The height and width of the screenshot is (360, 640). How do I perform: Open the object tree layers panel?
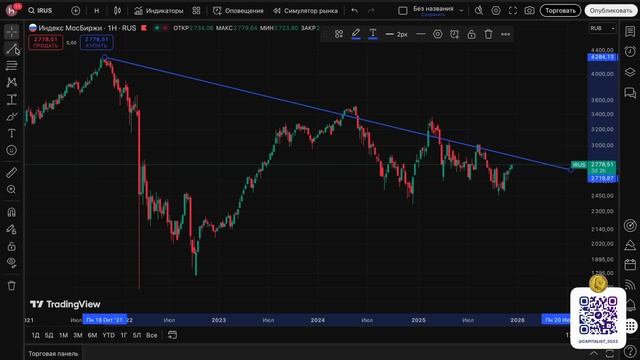630,72
